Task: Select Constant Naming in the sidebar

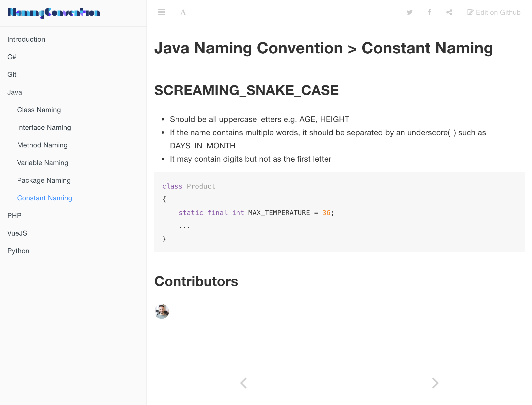Action: [45, 198]
